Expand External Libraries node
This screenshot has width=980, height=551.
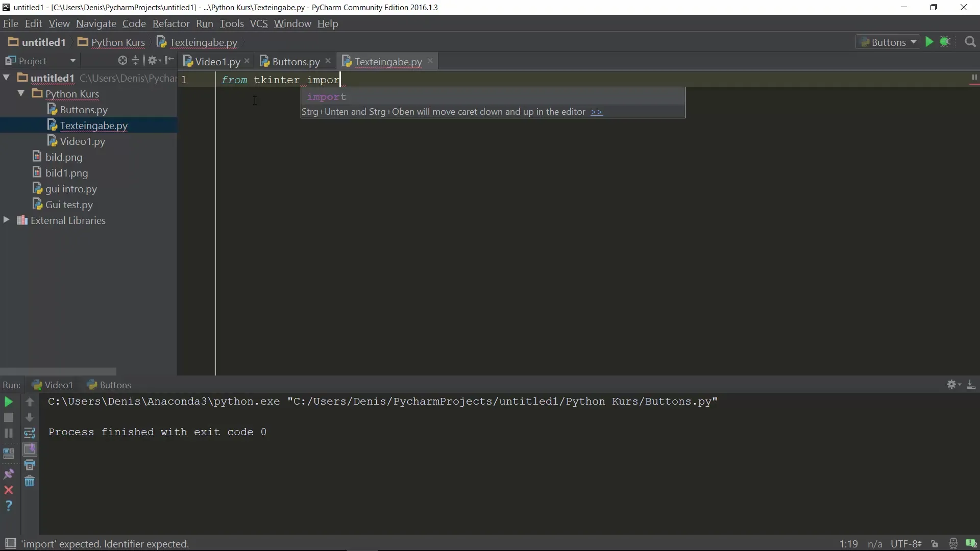7,220
